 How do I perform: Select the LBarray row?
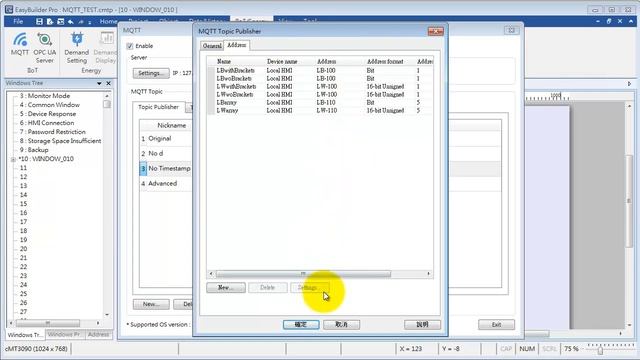[320, 102]
